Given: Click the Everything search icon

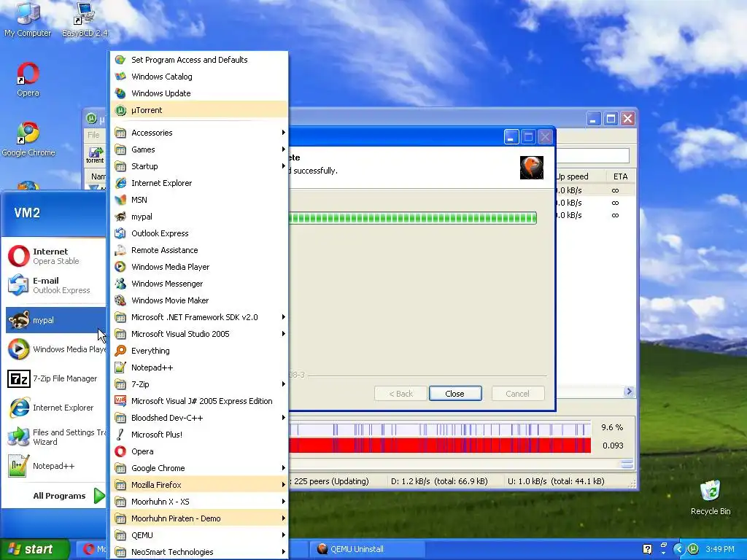Looking at the screenshot, I should coord(120,351).
